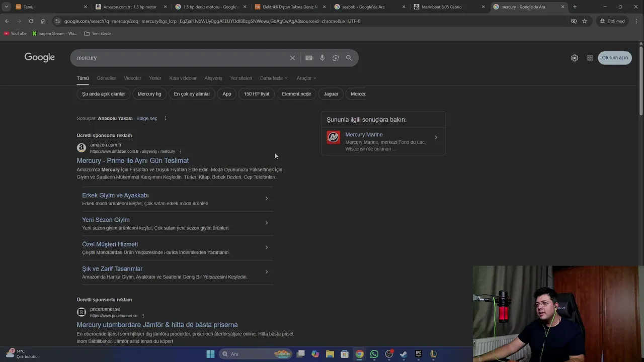Reload the page in Chrome

click(31, 21)
